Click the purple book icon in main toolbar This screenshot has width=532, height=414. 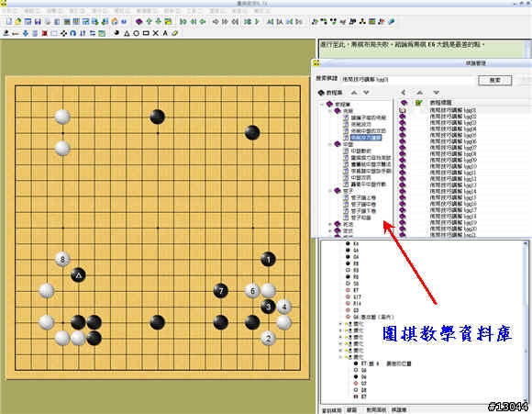tap(139, 22)
